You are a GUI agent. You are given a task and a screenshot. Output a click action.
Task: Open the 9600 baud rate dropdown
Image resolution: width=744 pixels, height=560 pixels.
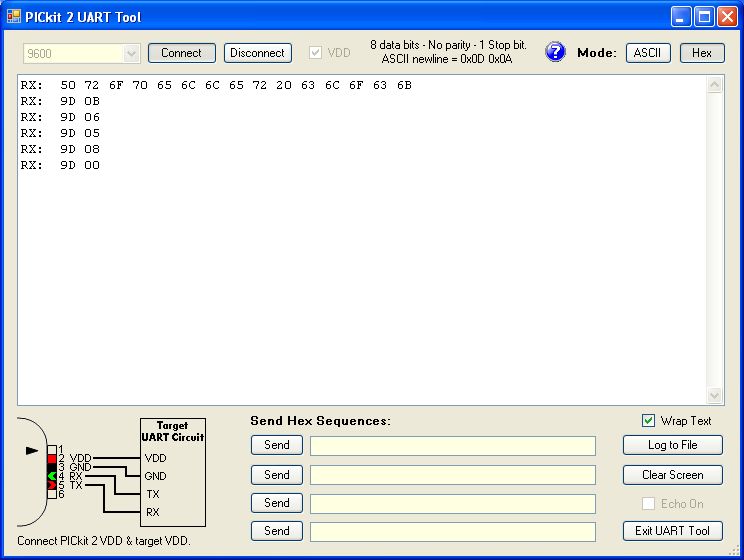point(131,54)
